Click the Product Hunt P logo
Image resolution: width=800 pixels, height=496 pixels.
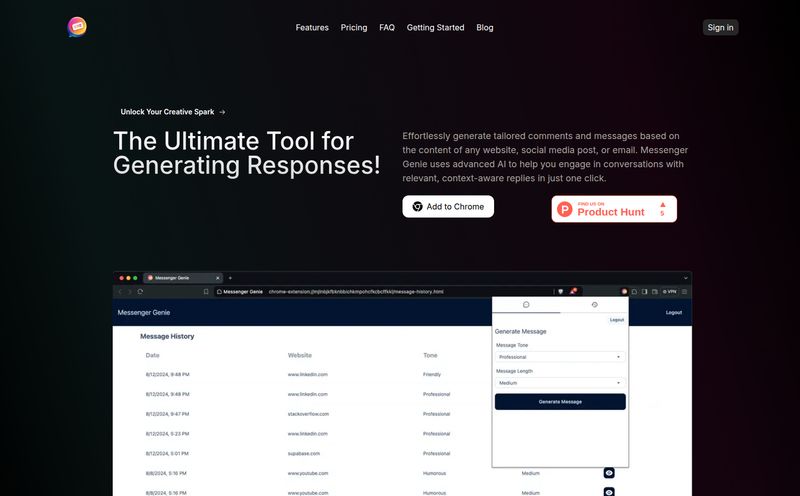coord(565,209)
